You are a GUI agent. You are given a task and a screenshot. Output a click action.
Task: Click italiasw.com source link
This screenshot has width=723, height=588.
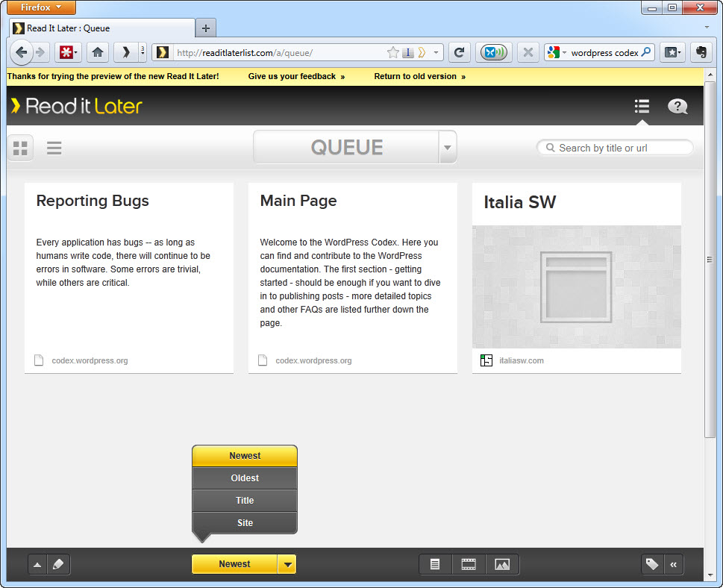click(x=522, y=360)
